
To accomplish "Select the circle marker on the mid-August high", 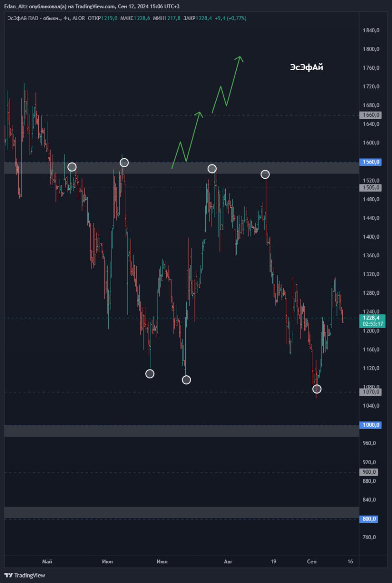I will 265,174.
